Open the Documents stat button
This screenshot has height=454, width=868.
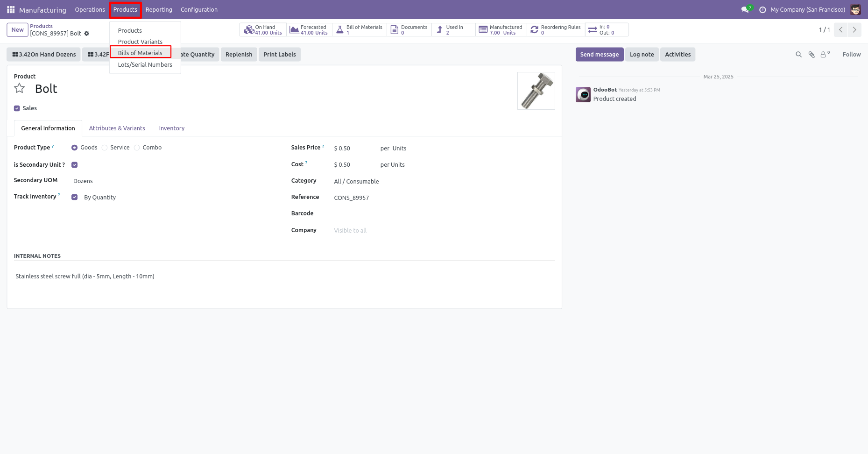tap(409, 30)
